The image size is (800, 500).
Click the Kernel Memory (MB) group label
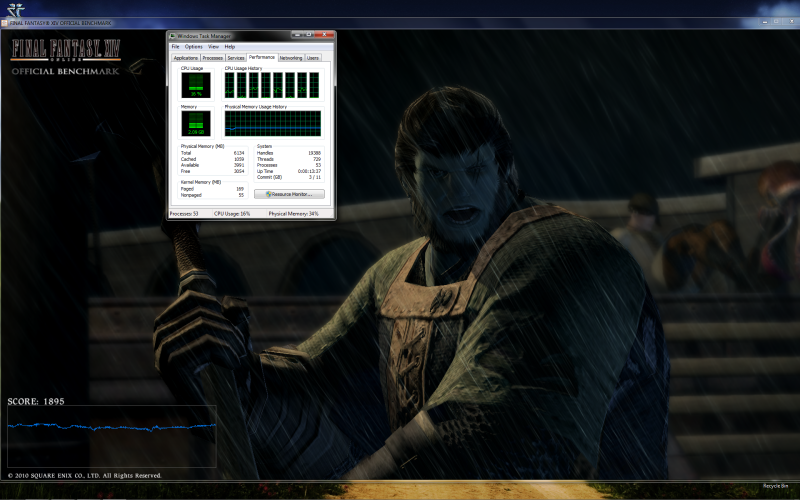coord(201,182)
